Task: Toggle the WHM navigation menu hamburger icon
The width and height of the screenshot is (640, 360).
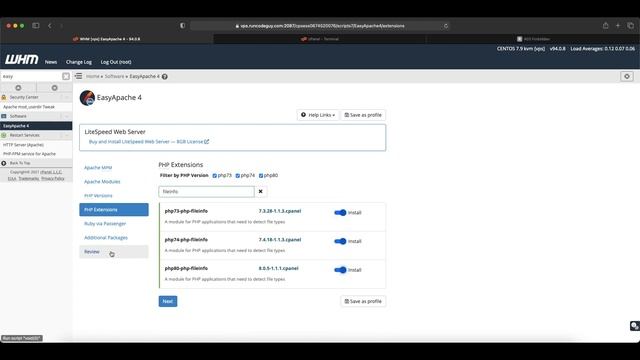Action: (x=79, y=76)
